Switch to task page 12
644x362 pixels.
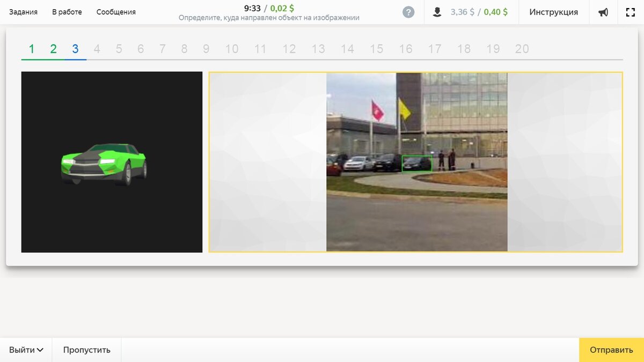[x=289, y=49]
